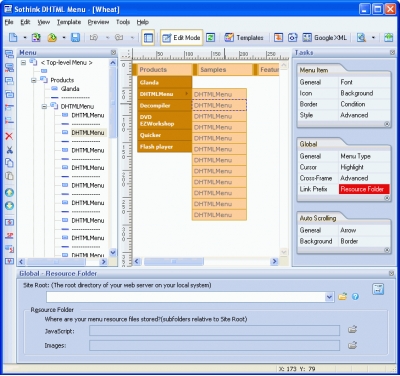Image resolution: width=400 pixels, height=376 pixels.
Task: Click the Move Up arrow icon in the sidebar
Action: 9,193
